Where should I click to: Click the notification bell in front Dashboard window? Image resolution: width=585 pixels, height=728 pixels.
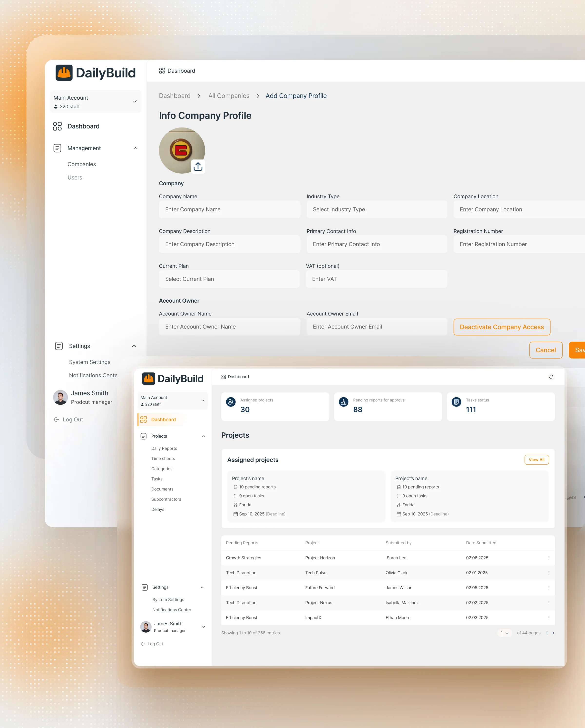coord(551,377)
